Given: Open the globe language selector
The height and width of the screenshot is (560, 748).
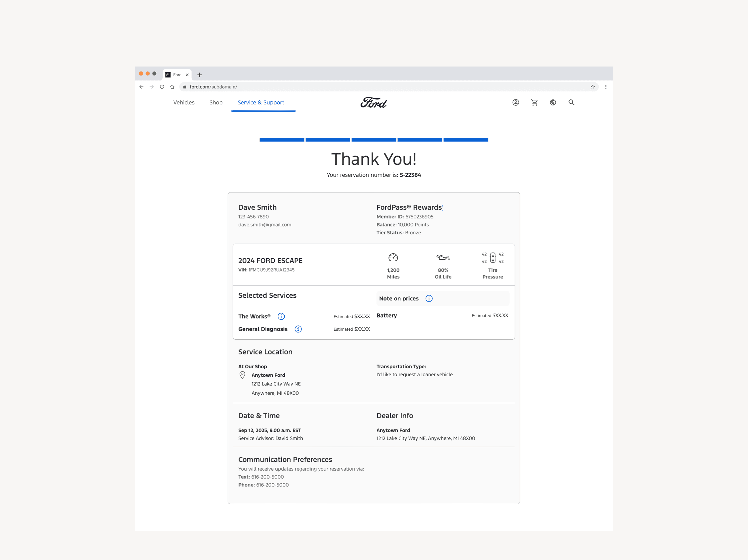Looking at the screenshot, I should pyautogui.click(x=553, y=102).
